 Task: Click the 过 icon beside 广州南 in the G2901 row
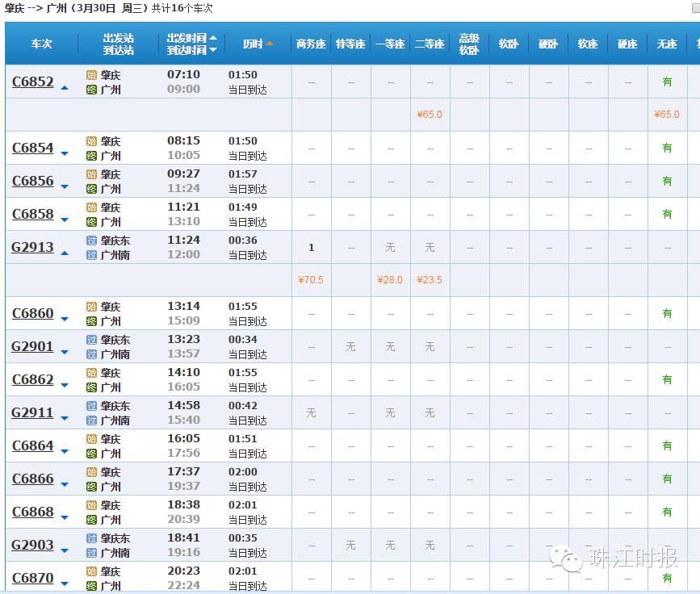91,354
